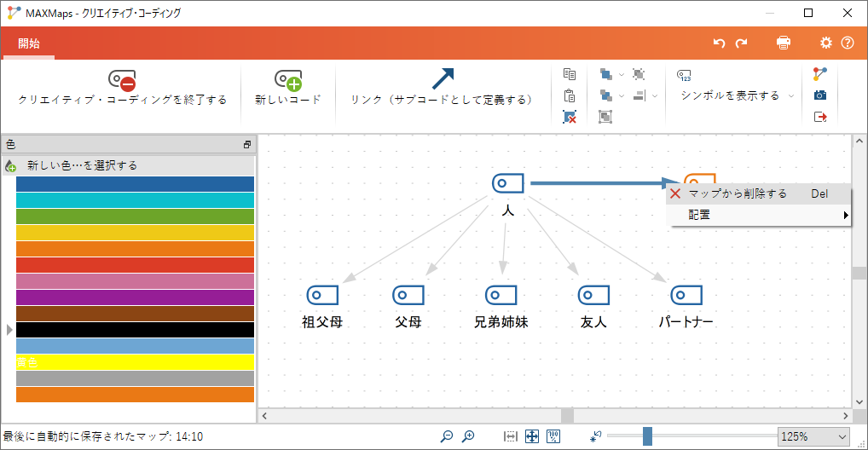Click the reset zoom slider icon
Viewport: 868px width, 450px height.
tap(596, 436)
